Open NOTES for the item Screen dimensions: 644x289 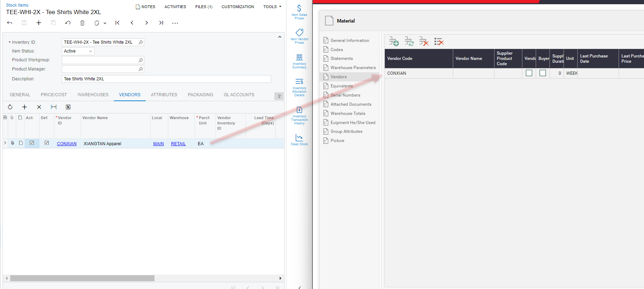tap(145, 7)
